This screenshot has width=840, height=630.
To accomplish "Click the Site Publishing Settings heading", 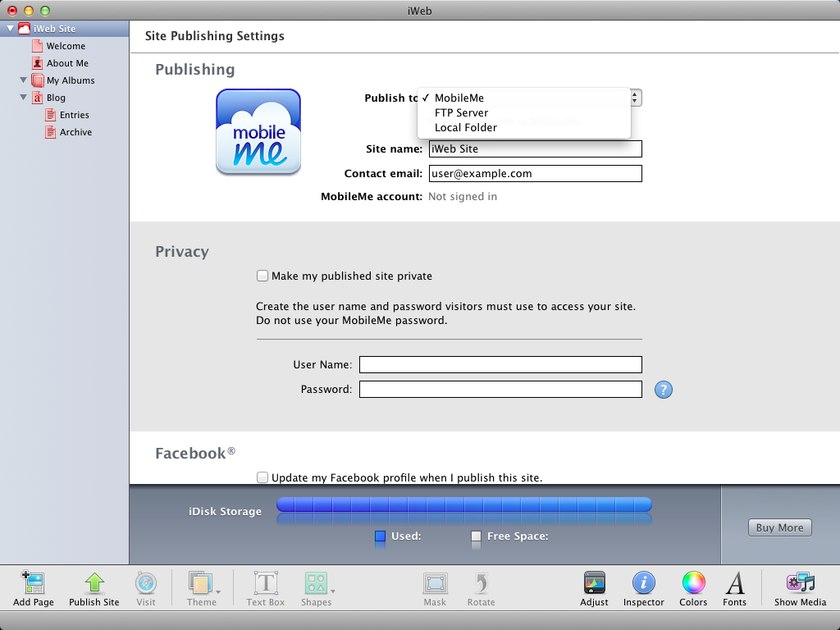I will (215, 36).
